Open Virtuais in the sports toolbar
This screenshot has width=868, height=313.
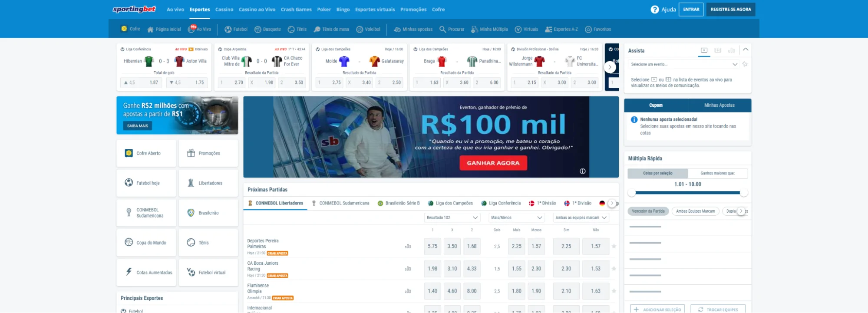point(526,30)
